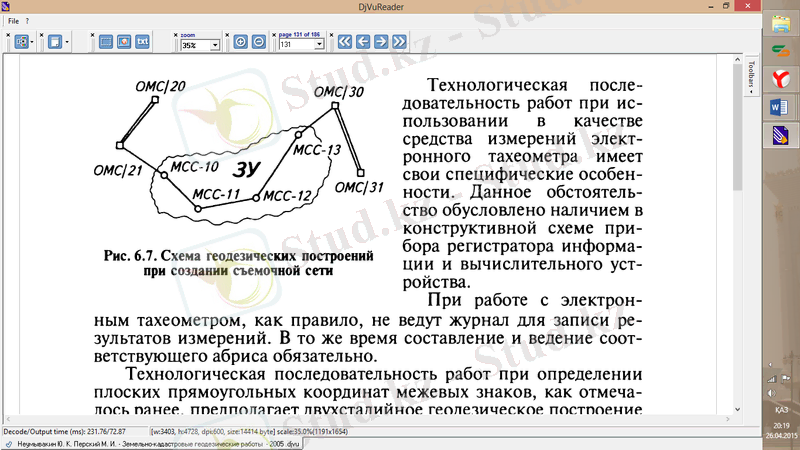Click the colorful page layout mode icon
The image size is (800, 450).
tap(21, 42)
